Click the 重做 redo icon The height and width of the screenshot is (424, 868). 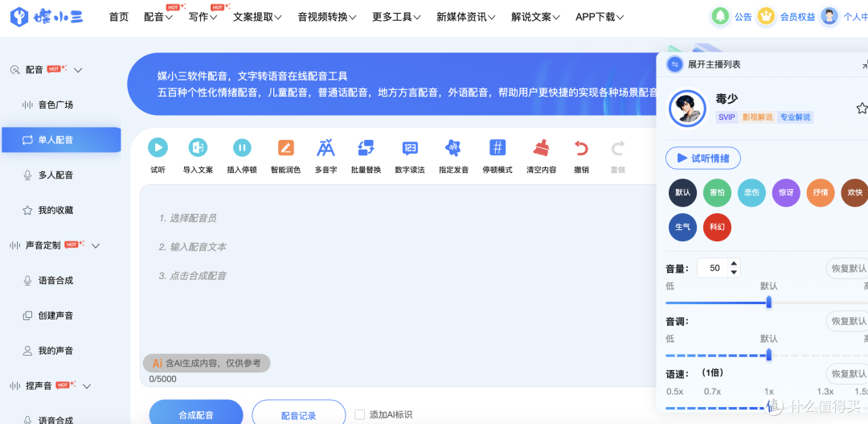coord(618,147)
